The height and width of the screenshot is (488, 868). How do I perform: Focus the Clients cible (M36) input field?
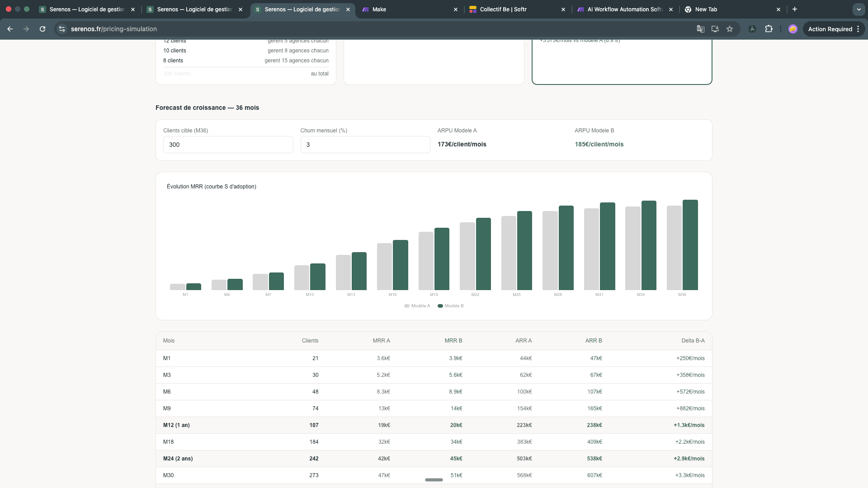pos(228,145)
